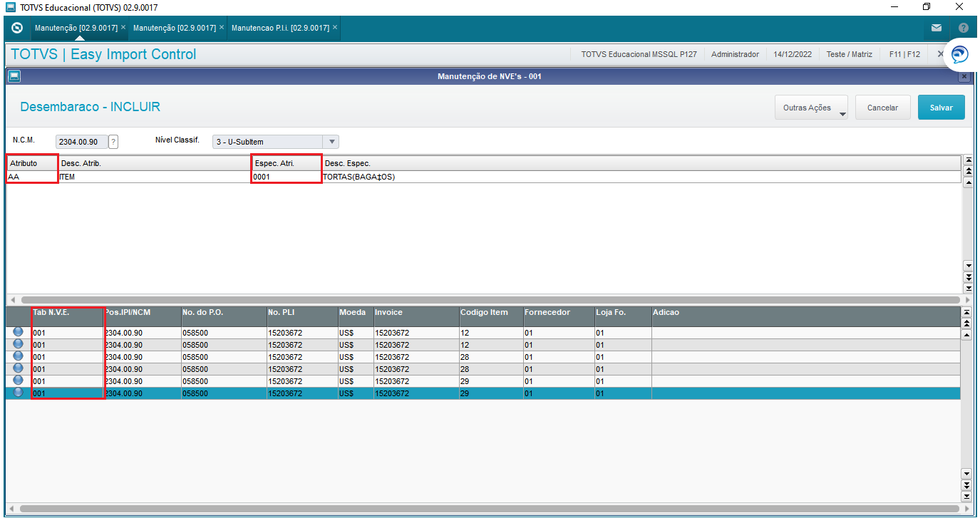
Task: Select the ITEM description cell
Action: pos(155,177)
